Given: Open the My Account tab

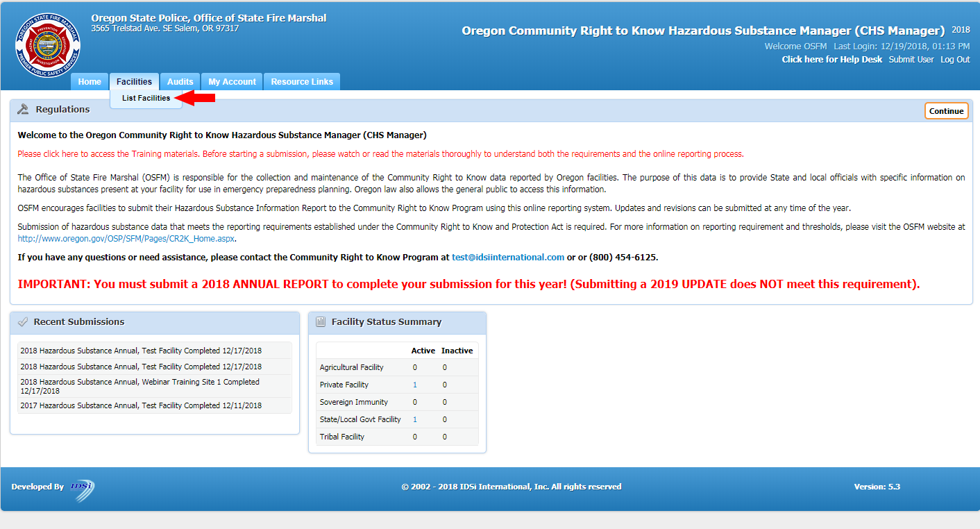Looking at the screenshot, I should 233,82.
